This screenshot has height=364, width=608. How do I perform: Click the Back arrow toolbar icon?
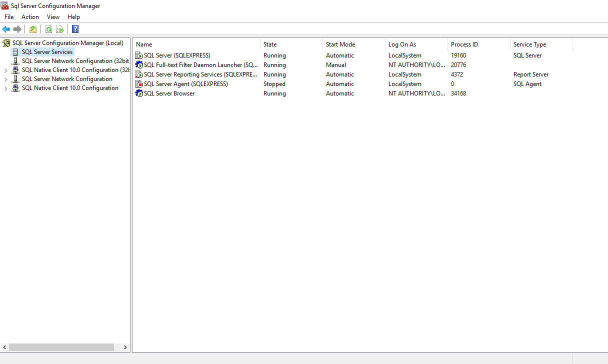pos(6,29)
